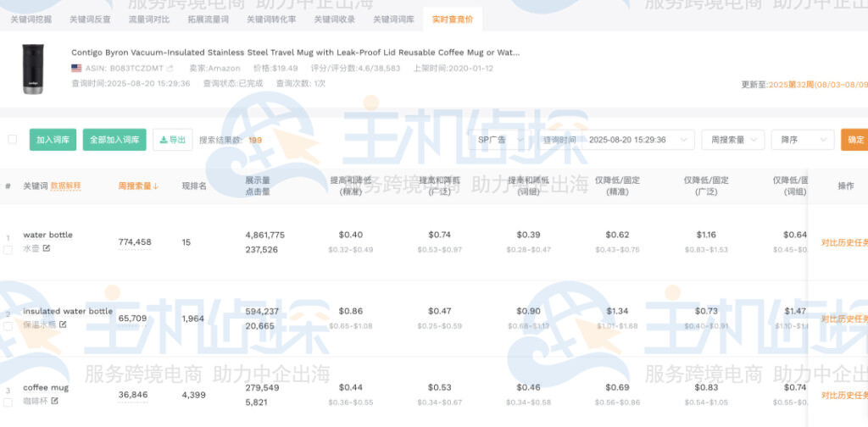Click weekly search volume 36,846

pyautogui.click(x=133, y=395)
